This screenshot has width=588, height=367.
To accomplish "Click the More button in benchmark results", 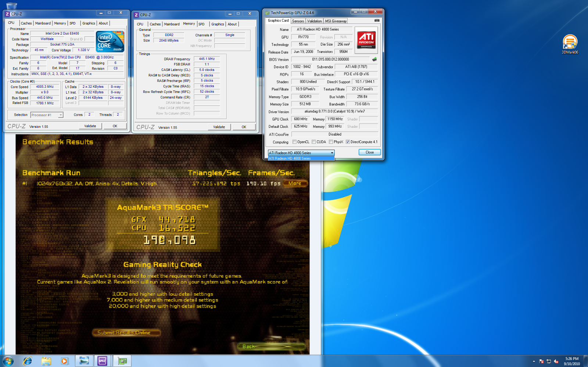I will tap(295, 183).
